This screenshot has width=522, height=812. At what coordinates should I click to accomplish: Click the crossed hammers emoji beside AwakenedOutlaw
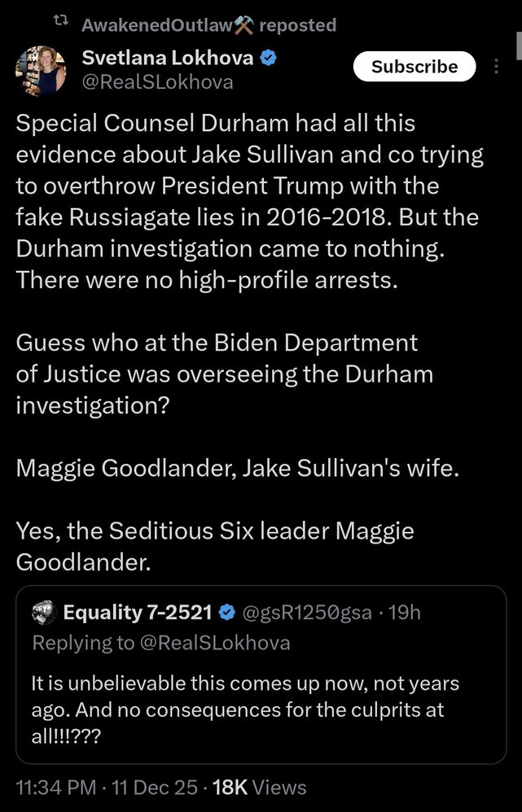coord(243,25)
